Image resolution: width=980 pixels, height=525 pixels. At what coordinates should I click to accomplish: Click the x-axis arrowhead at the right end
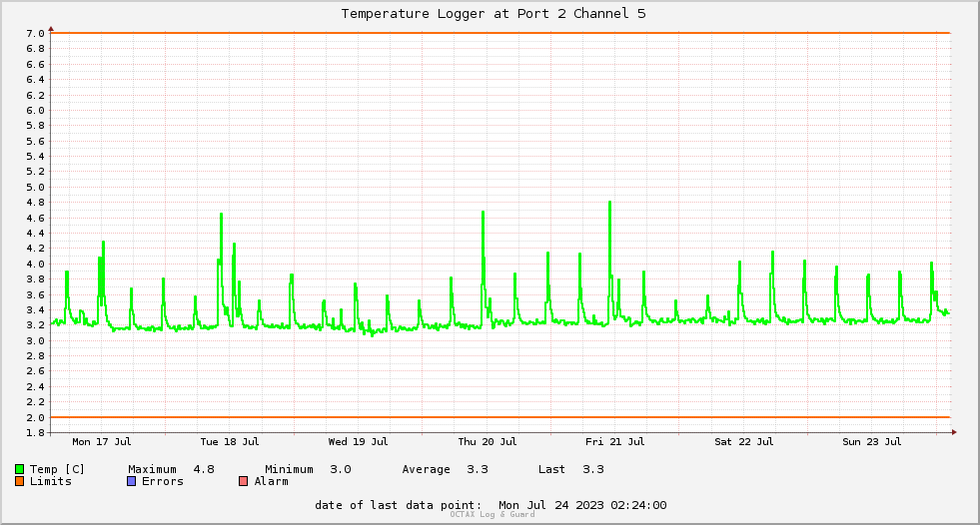click(954, 432)
